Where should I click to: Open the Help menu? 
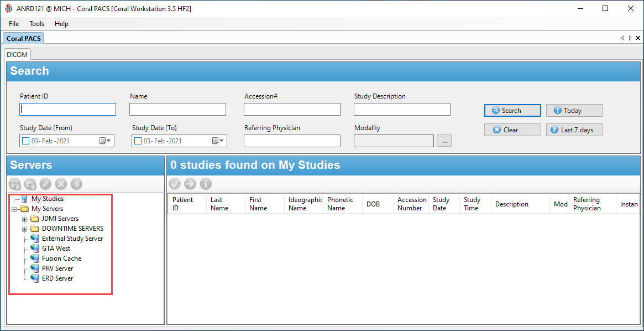pos(61,24)
